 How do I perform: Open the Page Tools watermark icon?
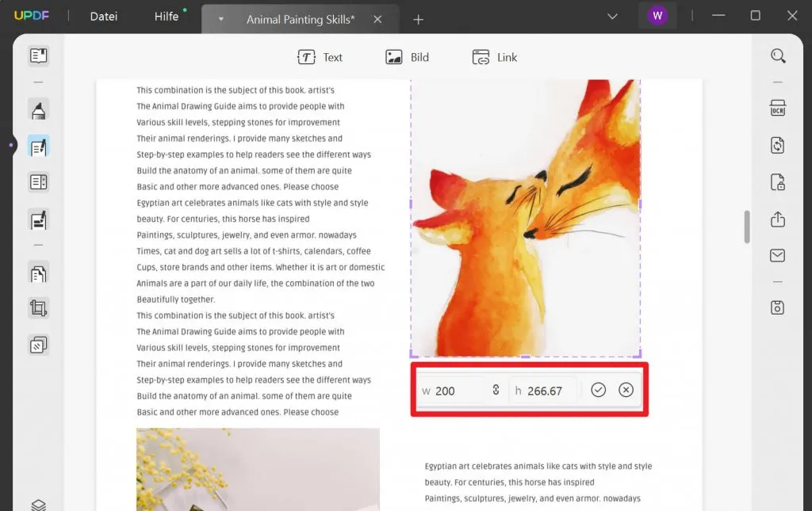[38, 345]
